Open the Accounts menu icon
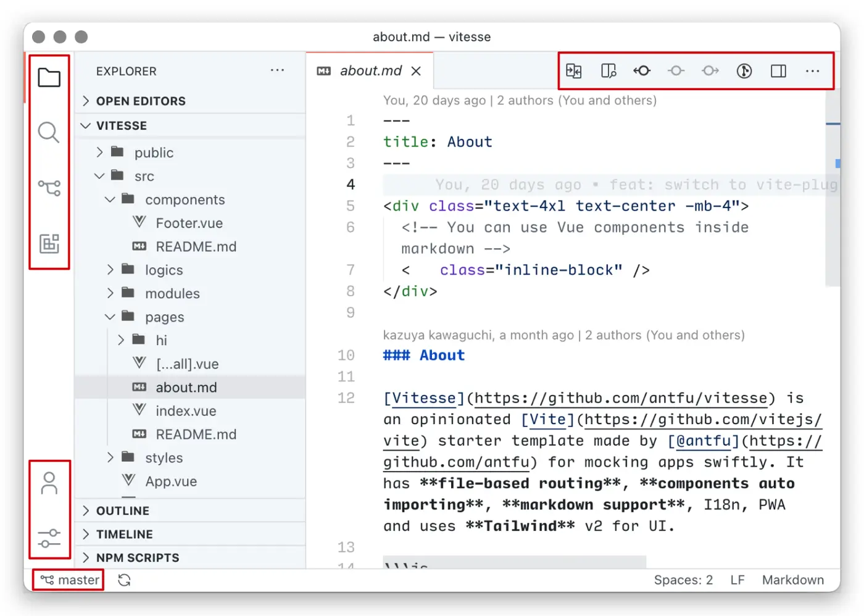864x616 pixels. tap(49, 483)
